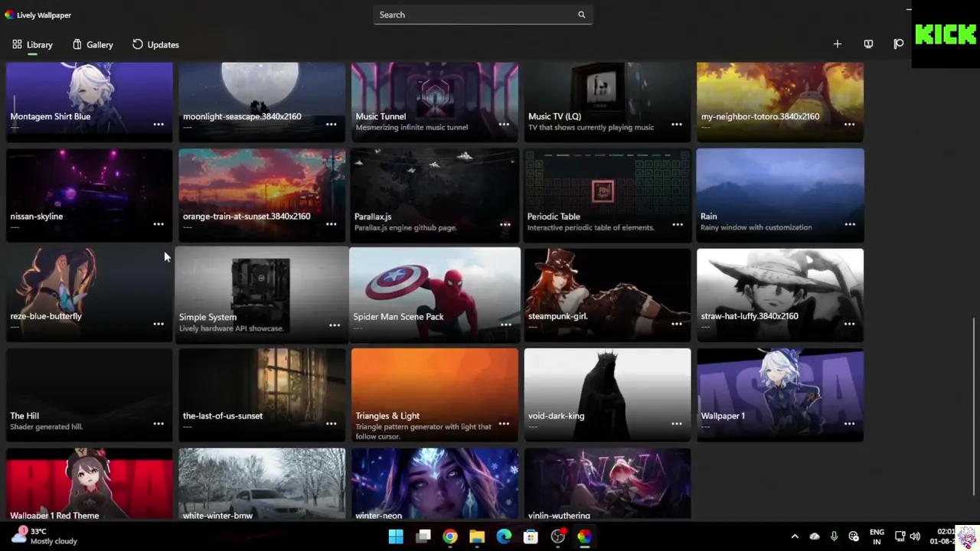The width and height of the screenshot is (980, 551).
Task: Click the "Mesmerizing infinite music tunnel" description
Action: click(x=412, y=128)
